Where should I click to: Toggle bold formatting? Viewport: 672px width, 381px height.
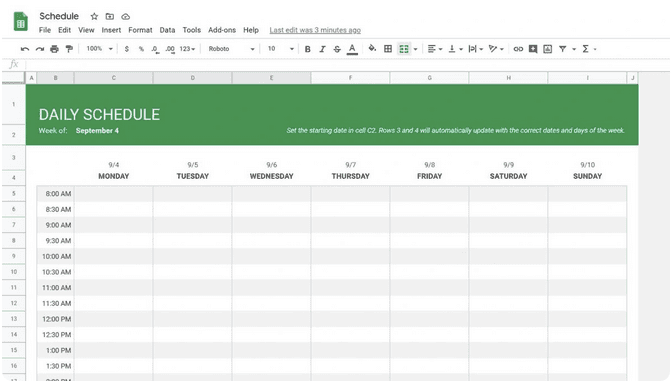pyautogui.click(x=307, y=49)
